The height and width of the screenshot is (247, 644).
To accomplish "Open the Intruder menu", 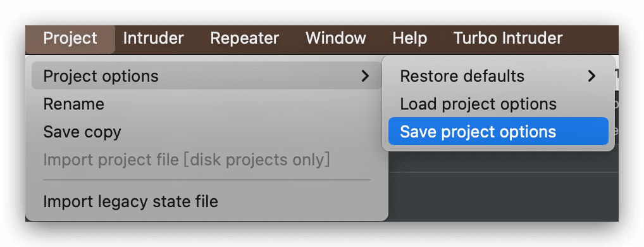I will point(153,39).
